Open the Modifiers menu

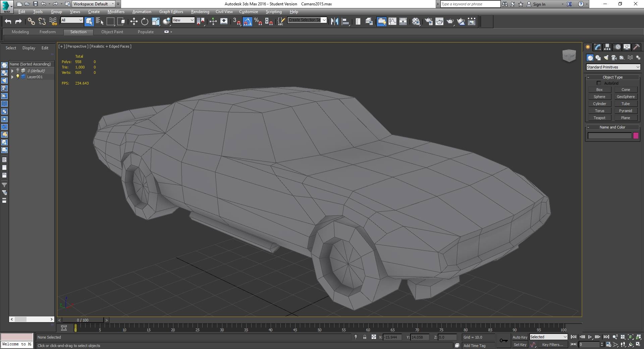(x=116, y=12)
